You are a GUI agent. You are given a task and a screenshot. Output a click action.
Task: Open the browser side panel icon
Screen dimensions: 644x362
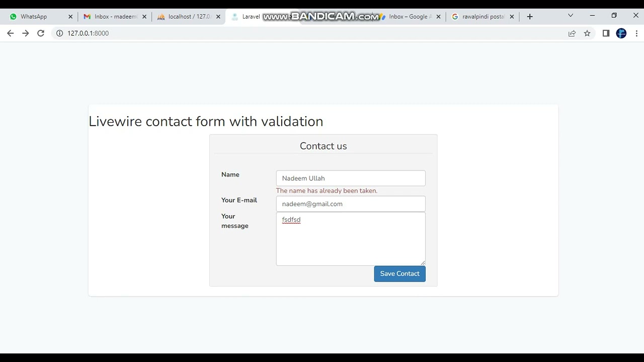[606, 33]
